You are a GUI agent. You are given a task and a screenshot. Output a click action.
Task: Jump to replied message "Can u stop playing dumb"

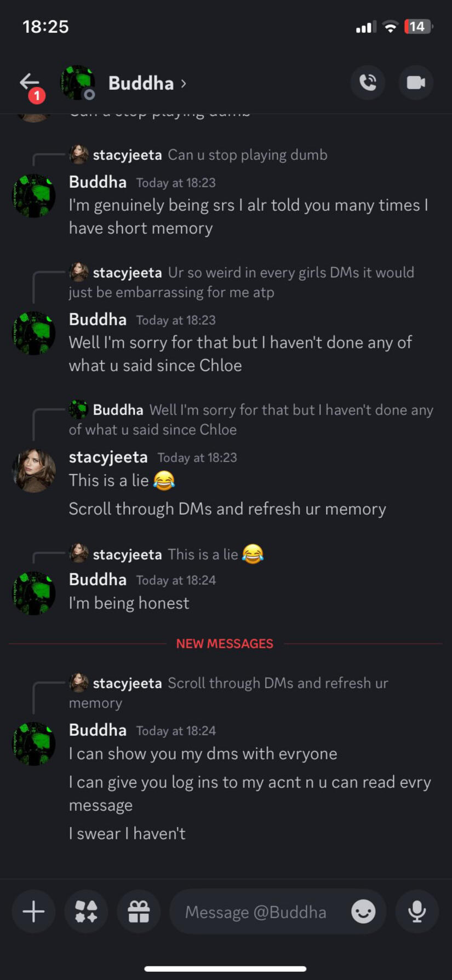(x=247, y=155)
